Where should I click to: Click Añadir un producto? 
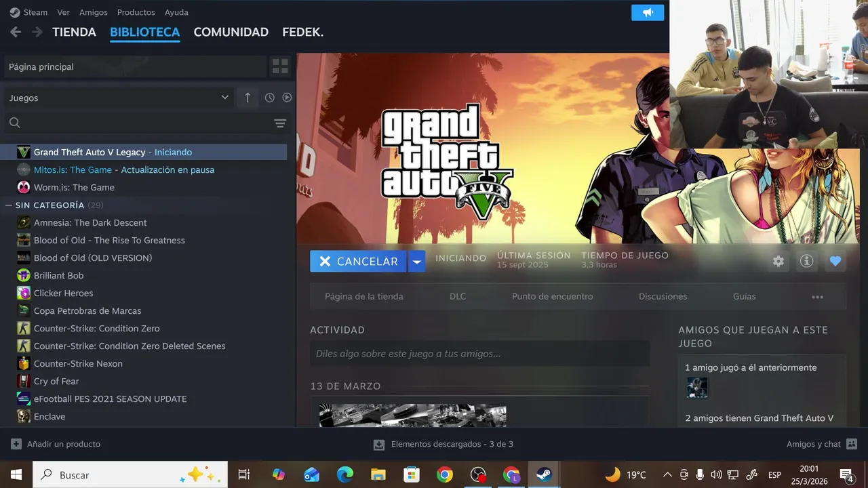click(x=56, y=444)
